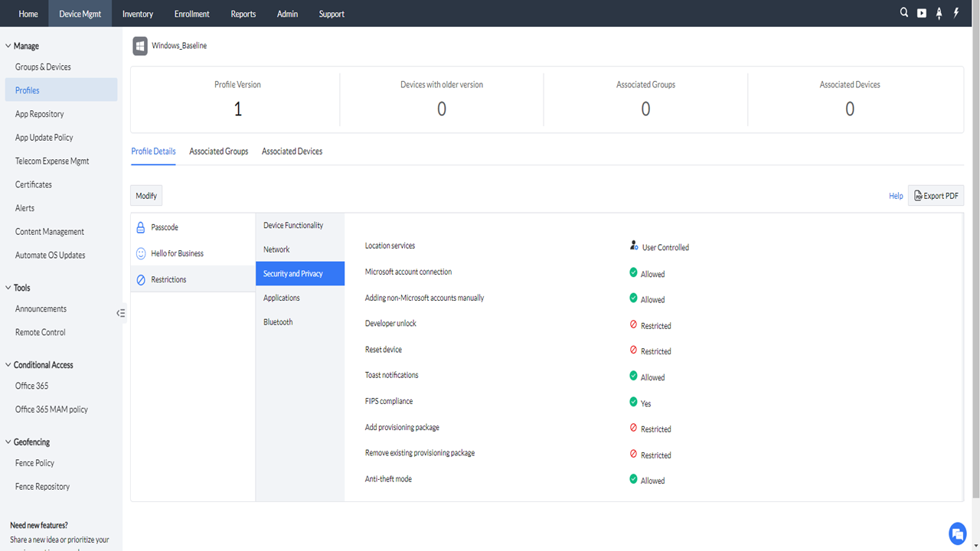The height and width of the screenshot is (551, 980).
Task: Click the Passcode lock icon
Action: pyautogui.click(x=141, y=227)
